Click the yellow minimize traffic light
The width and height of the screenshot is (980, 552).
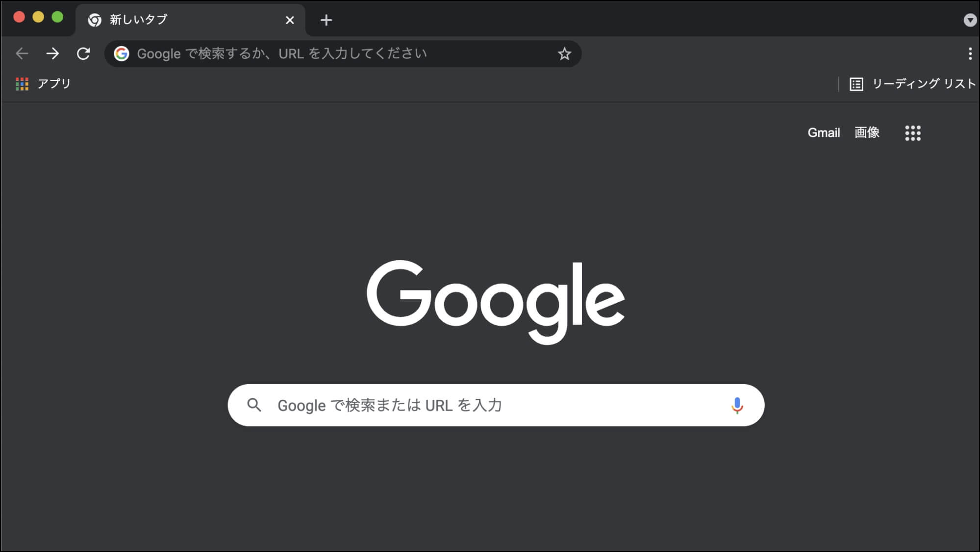38,16
